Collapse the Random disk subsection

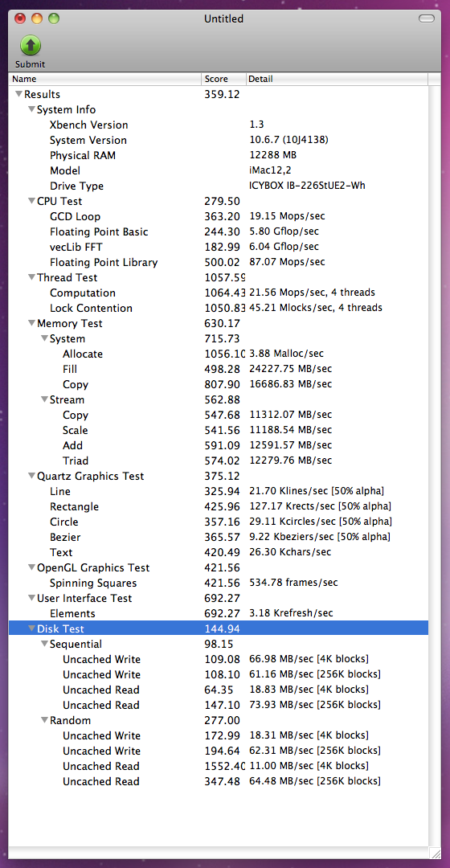(x=44, y=721)
